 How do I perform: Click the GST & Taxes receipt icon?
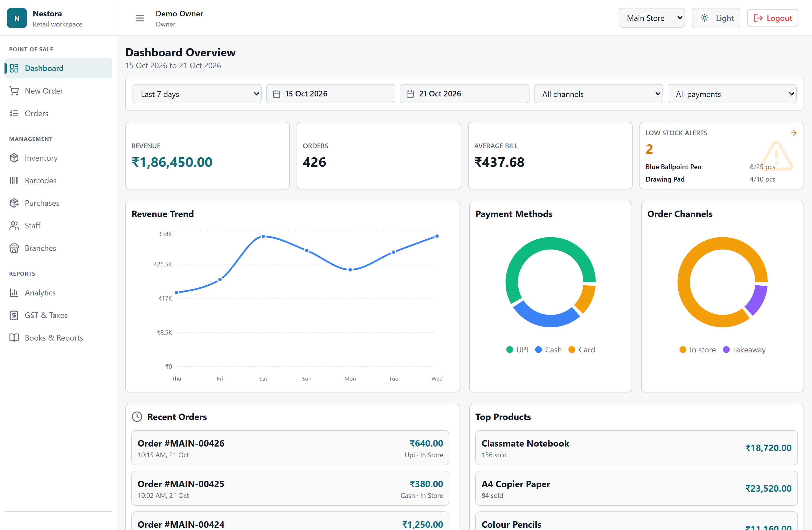(14, 315)
